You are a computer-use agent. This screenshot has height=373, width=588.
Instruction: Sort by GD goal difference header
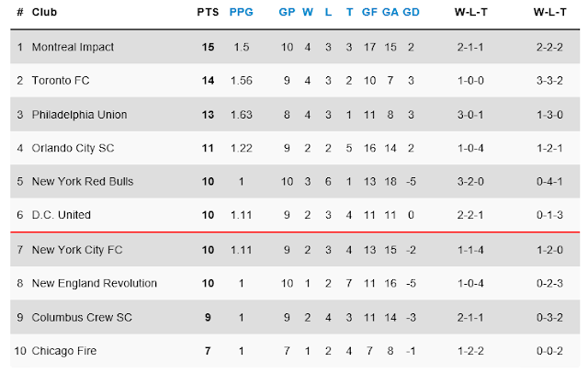point(411,12)
